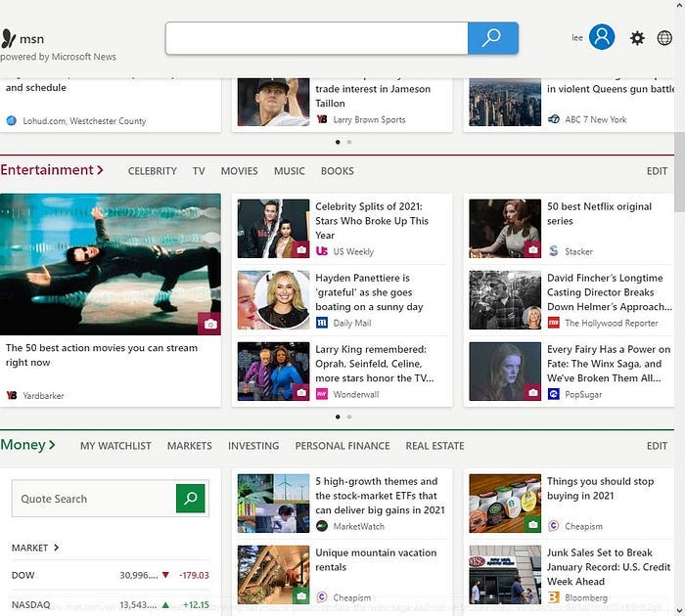Click camera icon on action movies image
This screenshot has width=685, height=616.
pyautogui.click(x=209, y=324)
